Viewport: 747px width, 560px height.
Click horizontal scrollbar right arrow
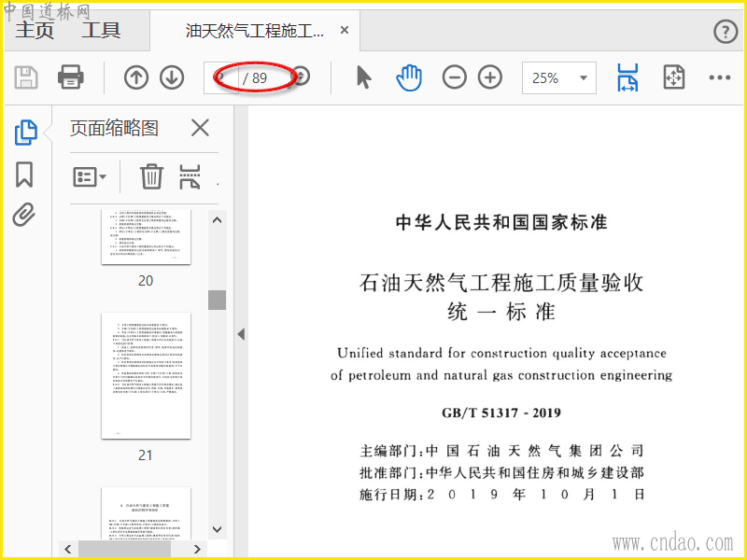click(x=197, y=549)
